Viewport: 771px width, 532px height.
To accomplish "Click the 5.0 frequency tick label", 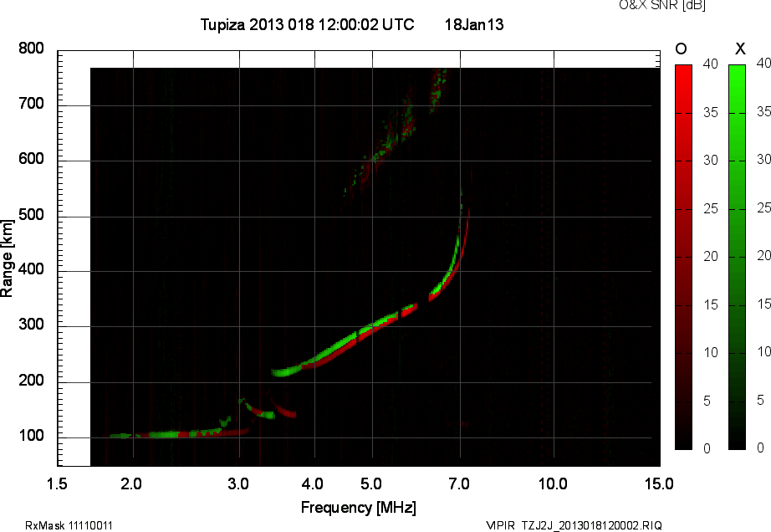I will coord(371,484).
